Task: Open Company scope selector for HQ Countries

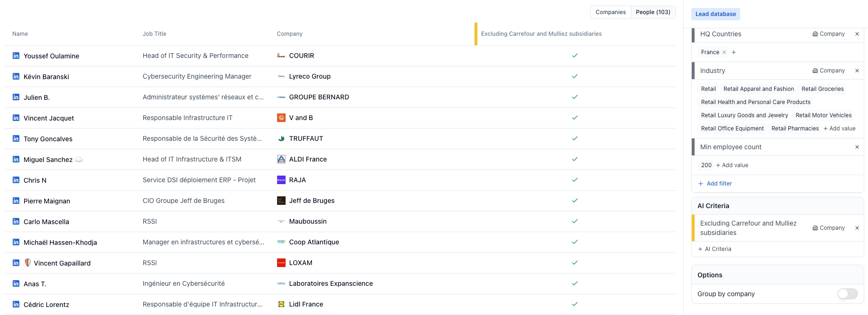Action: point(828,34)
